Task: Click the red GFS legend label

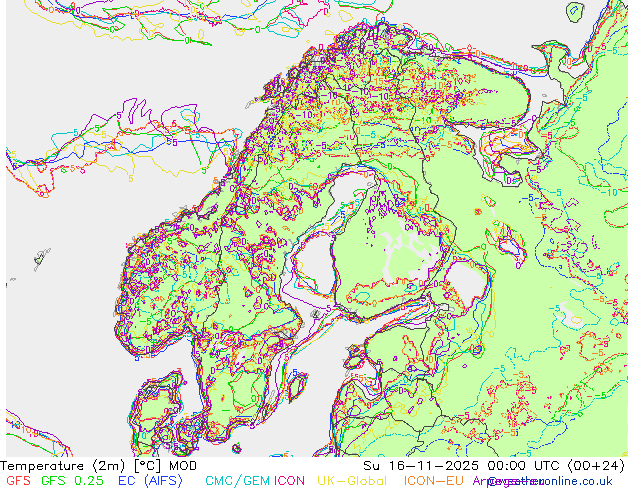Action: pyautogui.click(x=19, y=480)
